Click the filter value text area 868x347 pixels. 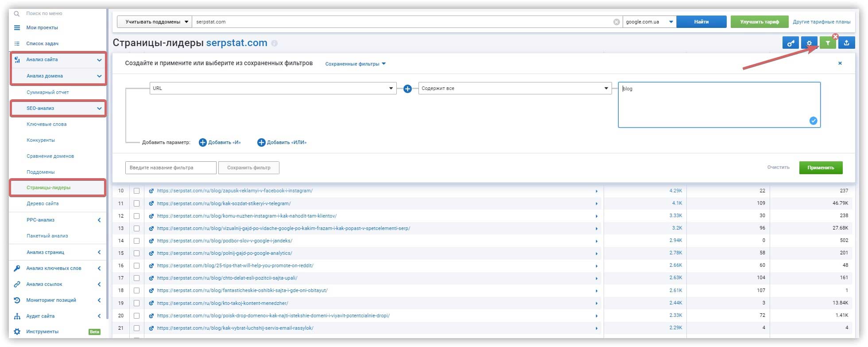tap(719, 105)
